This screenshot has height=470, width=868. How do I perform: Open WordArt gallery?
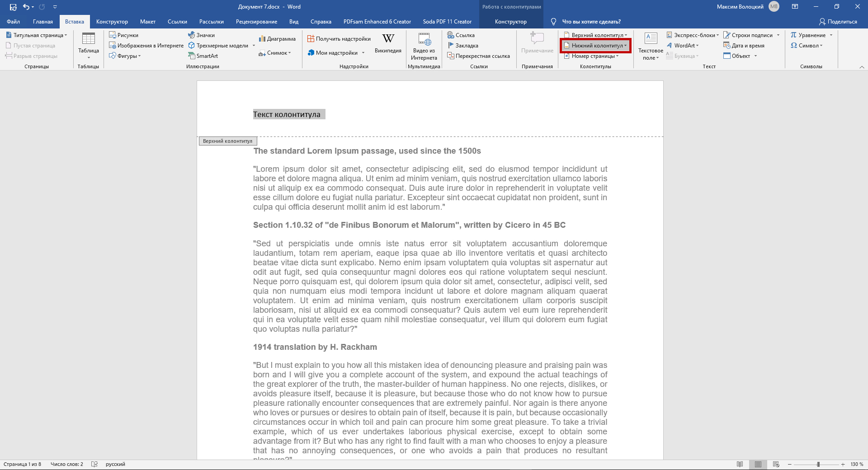(682, 45)
